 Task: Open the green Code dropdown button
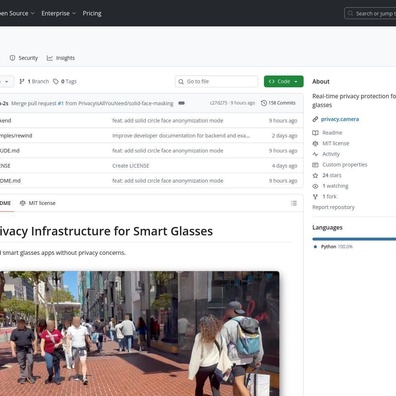[x=284, y=81]
